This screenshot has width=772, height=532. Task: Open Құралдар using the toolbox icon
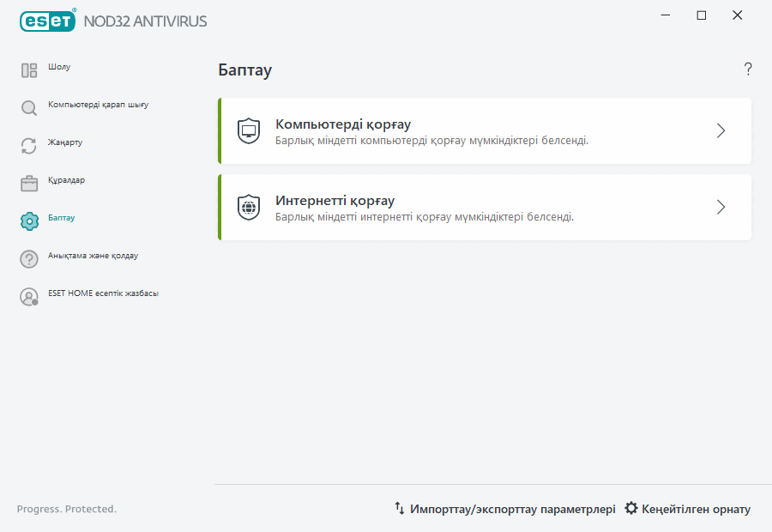(x=28, y=182)
